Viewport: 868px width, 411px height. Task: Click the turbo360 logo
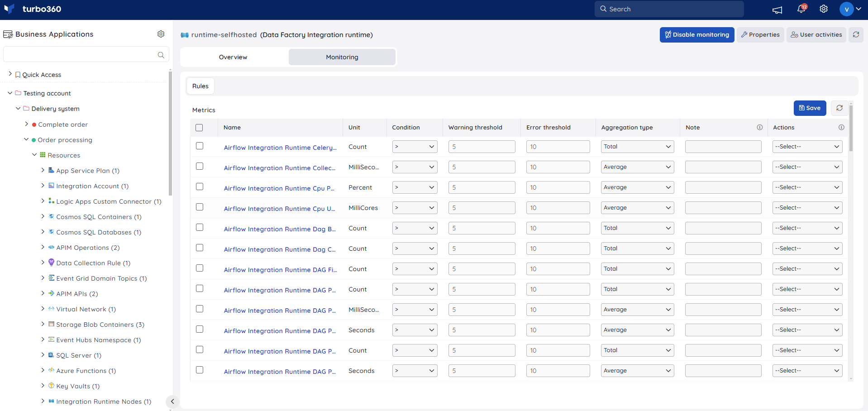pyautogui.click(x=32, y=9)
